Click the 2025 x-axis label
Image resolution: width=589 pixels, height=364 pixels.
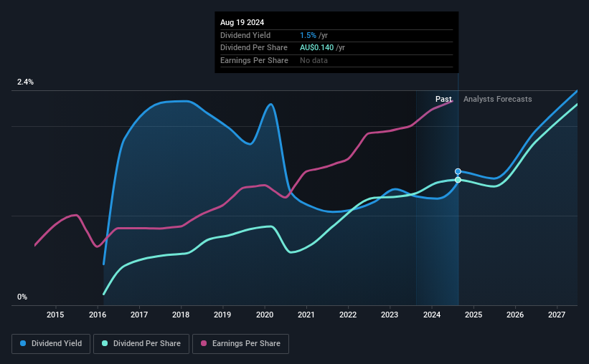coord(473,315)
